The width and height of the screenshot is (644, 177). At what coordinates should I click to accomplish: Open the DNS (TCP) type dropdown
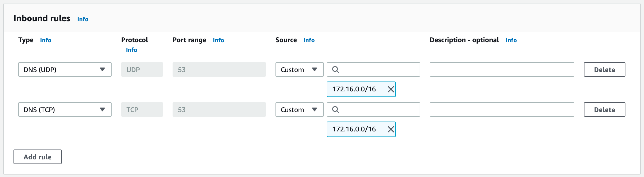[x=65, y=109]
